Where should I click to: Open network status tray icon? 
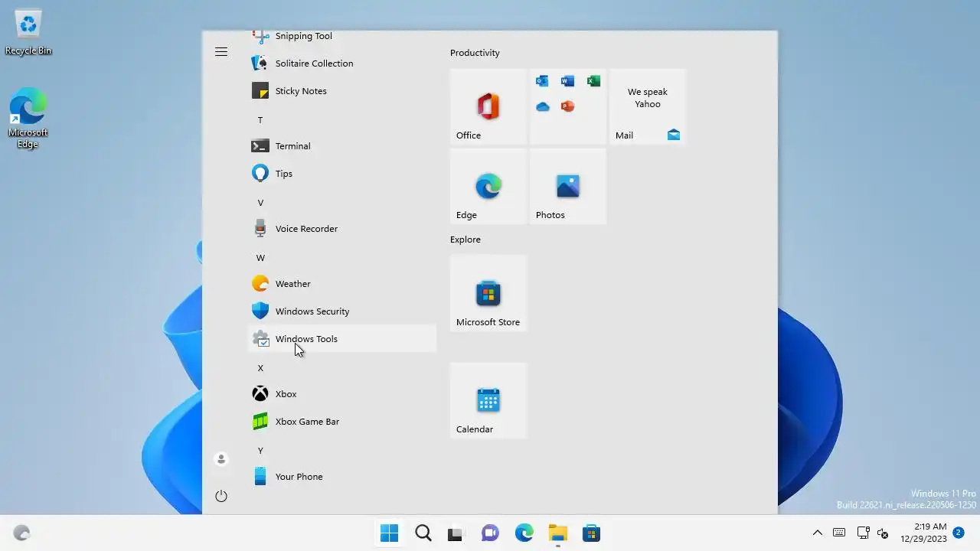point(863,533)
